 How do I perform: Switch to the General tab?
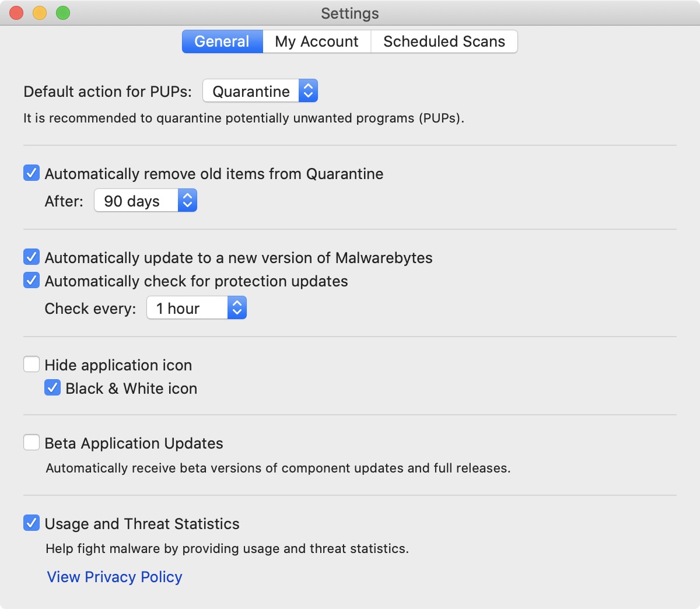(222, 41)
